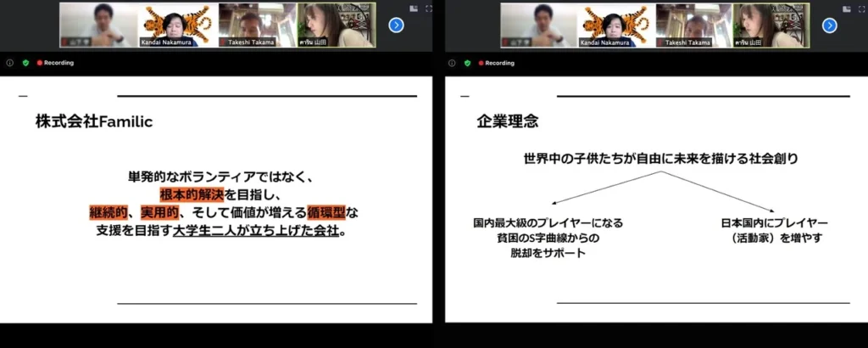Click the text （活動家）を増やす

click(x=775, y=239)
